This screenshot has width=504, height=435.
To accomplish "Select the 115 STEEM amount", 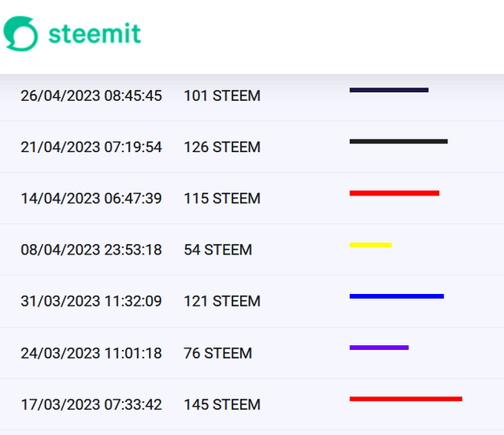I will coord(222,199).
